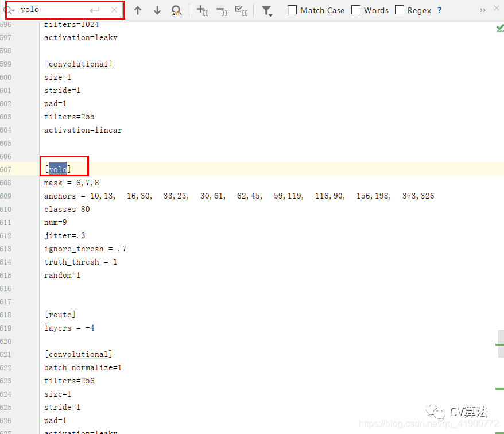Click line number 607 in the gutter
The image size is (504, 434).
tap(6, 169)
